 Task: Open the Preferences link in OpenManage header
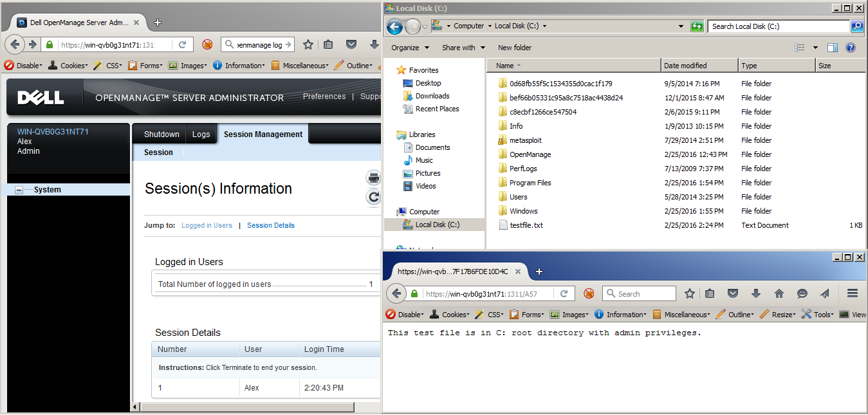[x=324, y=97]
